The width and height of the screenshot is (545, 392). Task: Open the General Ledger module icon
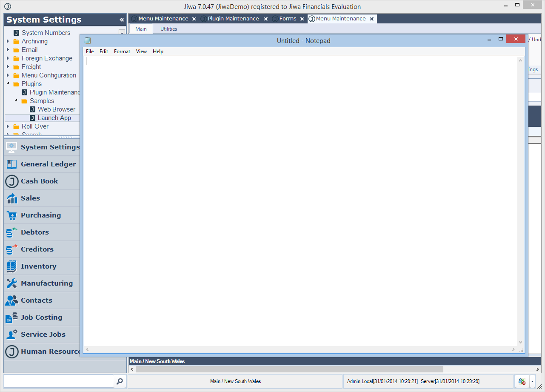point(11,164)
